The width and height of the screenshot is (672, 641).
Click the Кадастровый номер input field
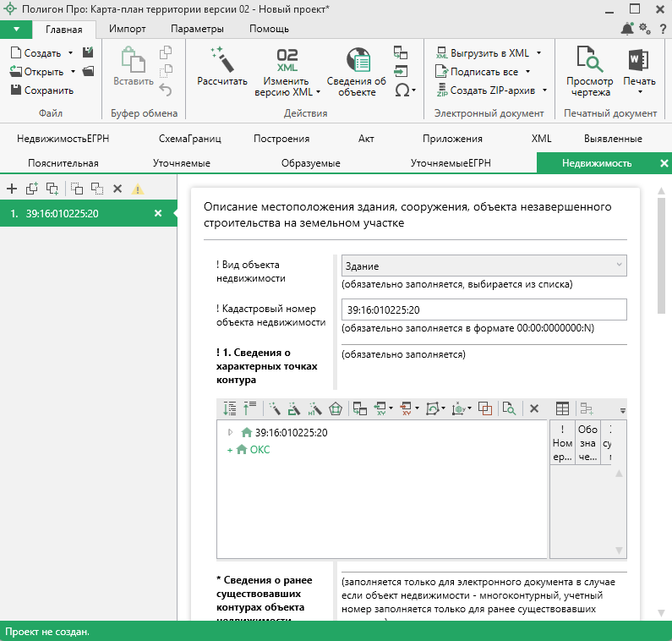coord(484,310)
